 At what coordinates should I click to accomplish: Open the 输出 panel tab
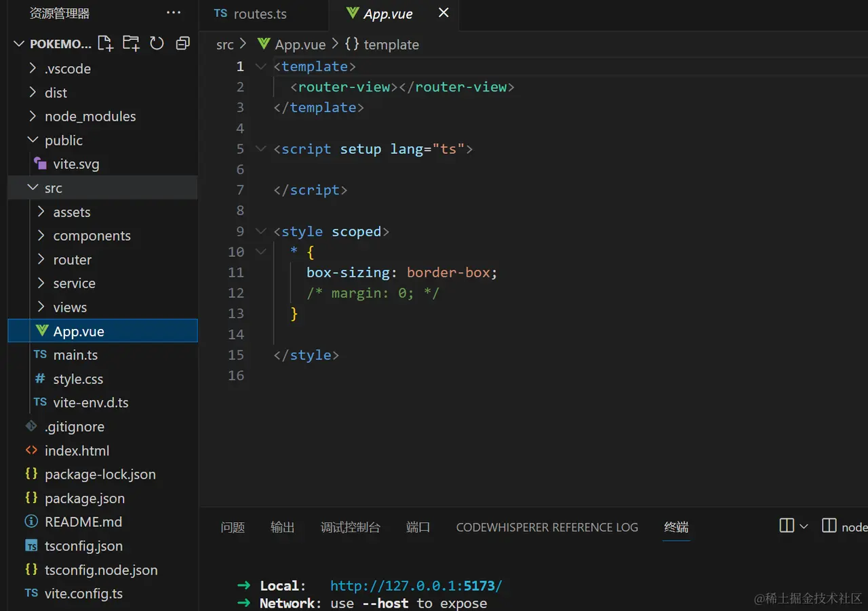click(282, 527)
